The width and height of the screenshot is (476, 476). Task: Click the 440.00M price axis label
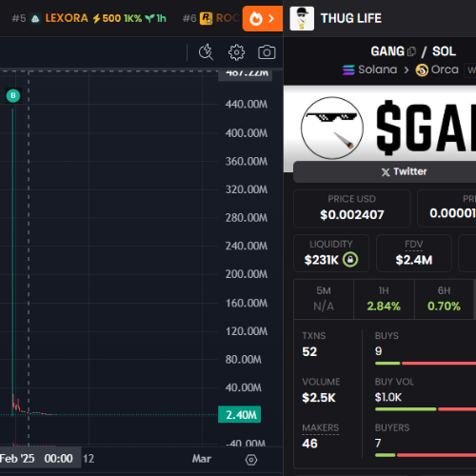tap(247, 105)
